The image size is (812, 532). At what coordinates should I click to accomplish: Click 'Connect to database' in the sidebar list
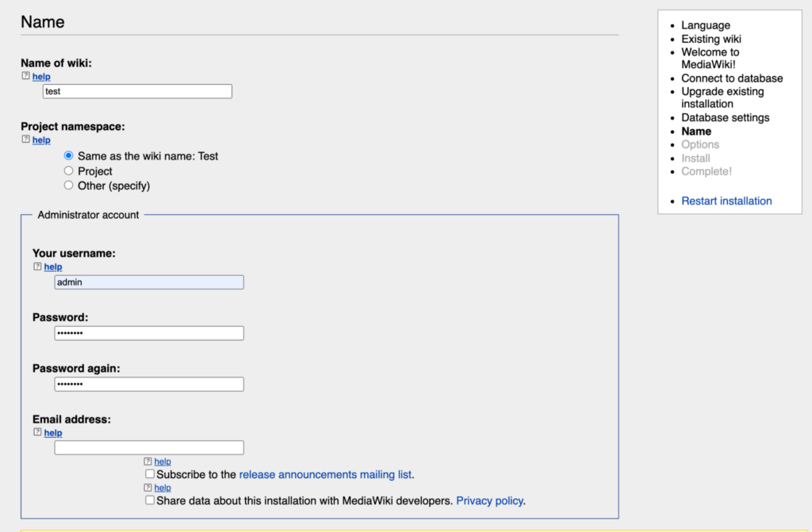[732, 78]
